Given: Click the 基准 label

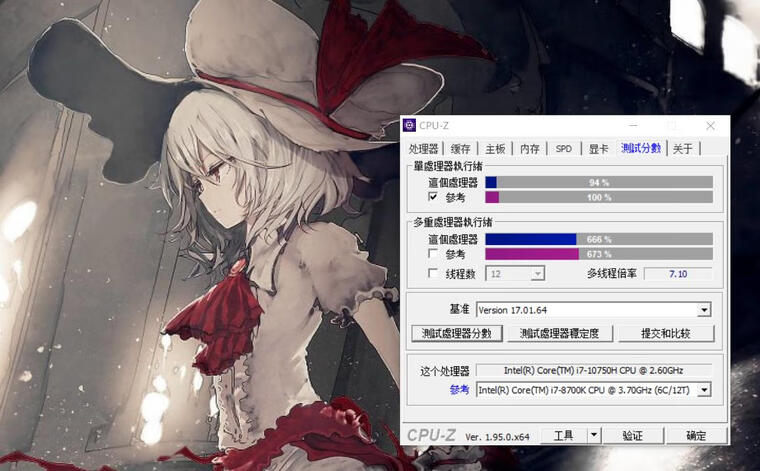Looking at the screenshot, I should click(x=459, y=309).
